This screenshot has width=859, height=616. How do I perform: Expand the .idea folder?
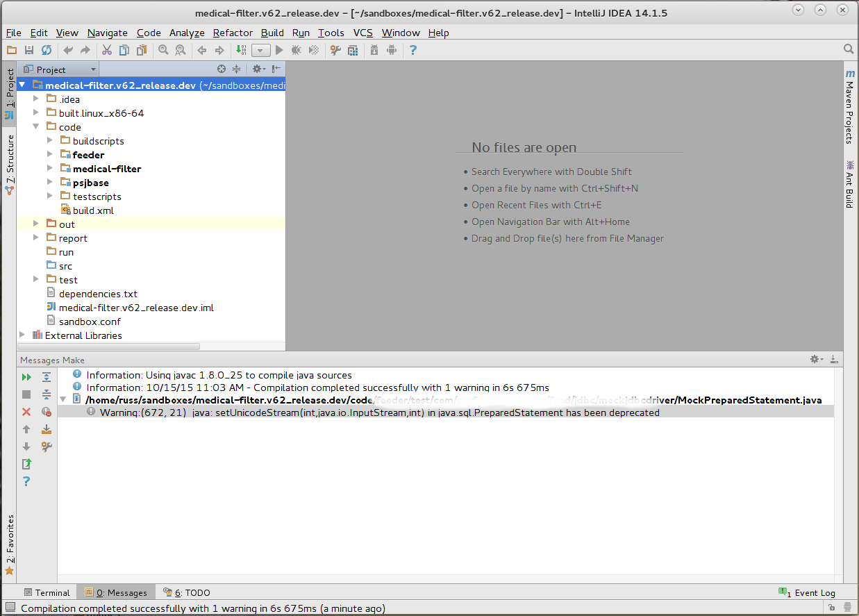36,99
